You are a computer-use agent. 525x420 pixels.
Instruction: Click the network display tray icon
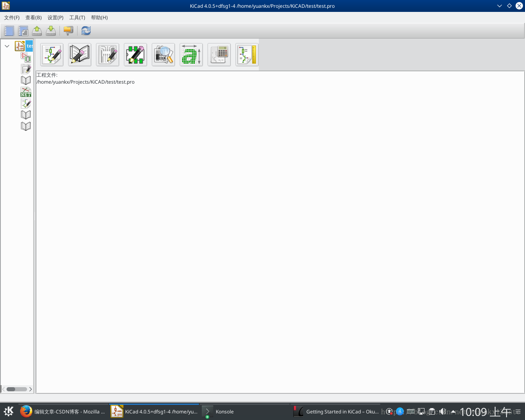(x=421, y=411)
